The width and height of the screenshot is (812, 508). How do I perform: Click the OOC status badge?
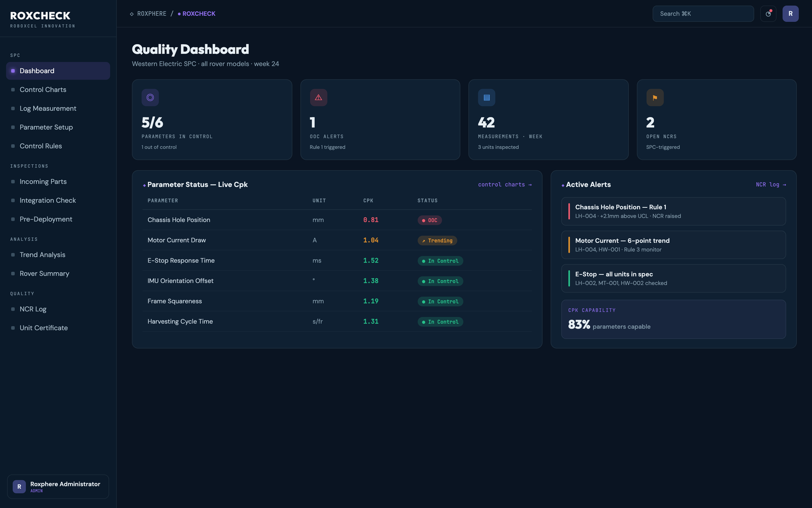coord(429,220)
